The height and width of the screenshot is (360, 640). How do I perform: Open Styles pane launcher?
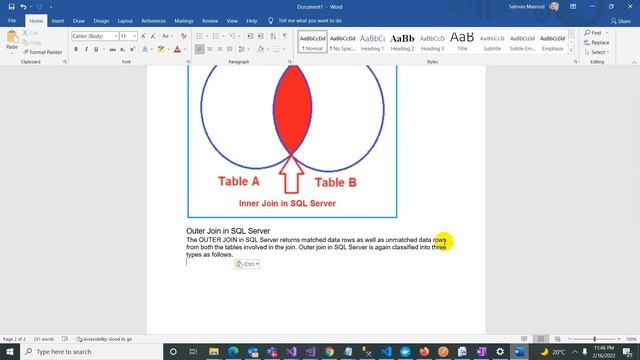tap(576, 62)
